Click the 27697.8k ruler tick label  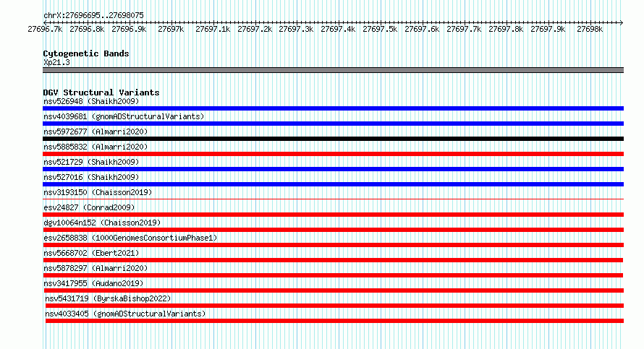coord(506,29)
